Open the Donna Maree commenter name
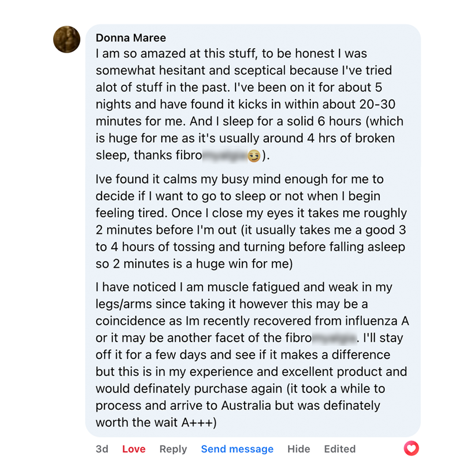476x476 pixels. [x=131, y=38]
